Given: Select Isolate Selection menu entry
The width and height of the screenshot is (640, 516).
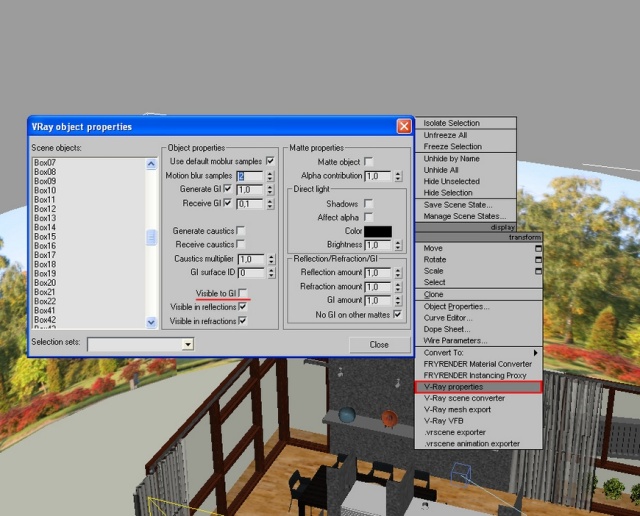Looking at the screenshot, I should click(466, 123).
